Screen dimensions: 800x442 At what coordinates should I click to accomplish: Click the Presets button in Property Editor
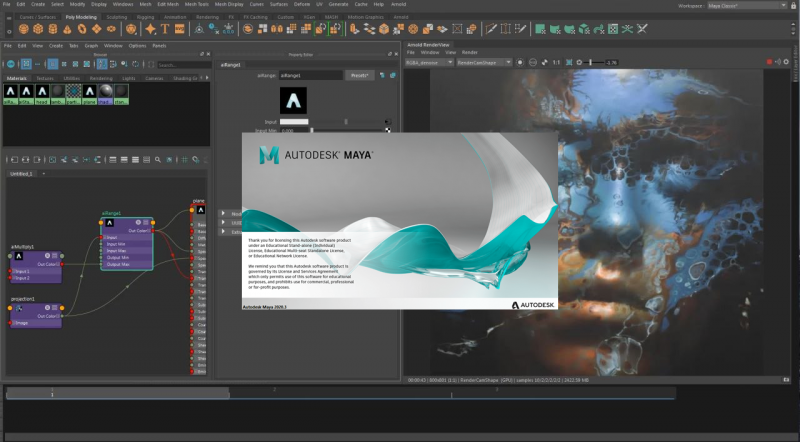click(x=359, y=75)
